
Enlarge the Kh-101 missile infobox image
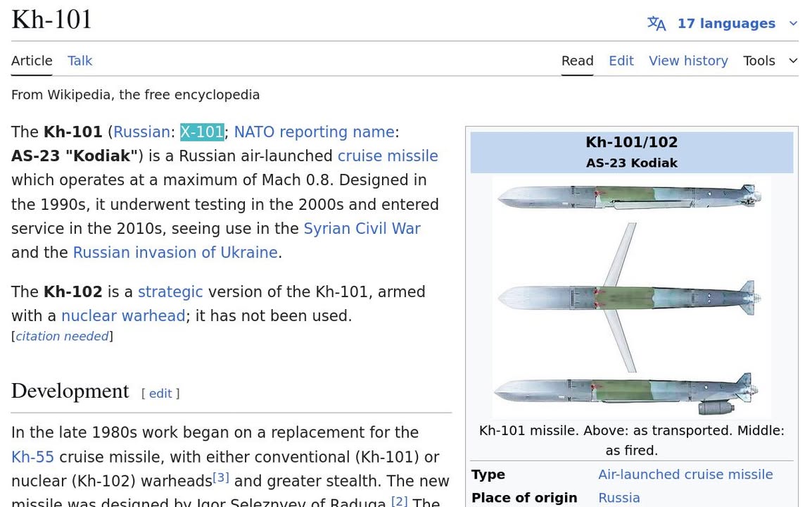pos(631,297)
